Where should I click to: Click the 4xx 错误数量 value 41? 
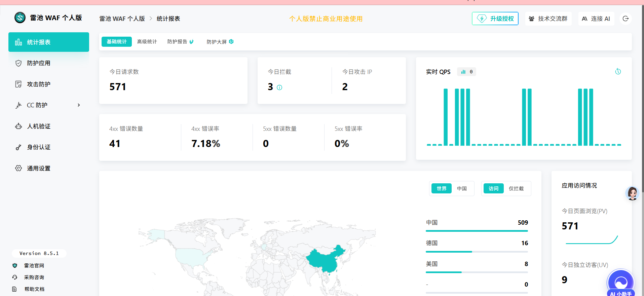[x=115, y=144]
